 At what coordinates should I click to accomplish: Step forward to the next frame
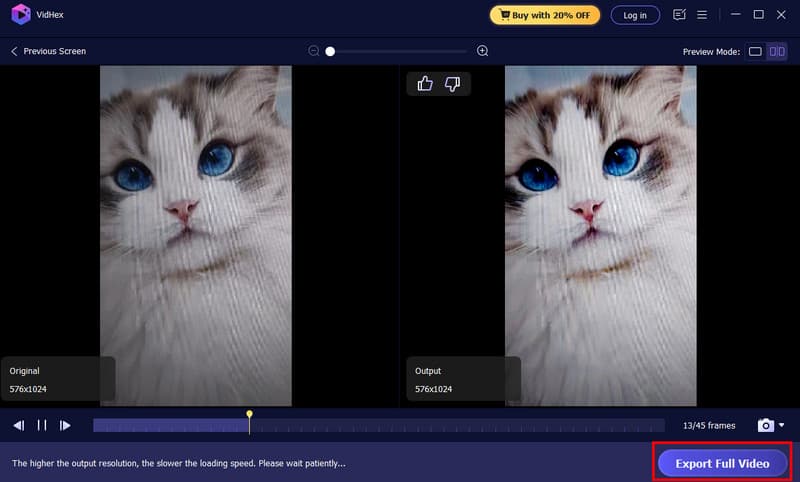pyautogui.click(x=65, y=425)
